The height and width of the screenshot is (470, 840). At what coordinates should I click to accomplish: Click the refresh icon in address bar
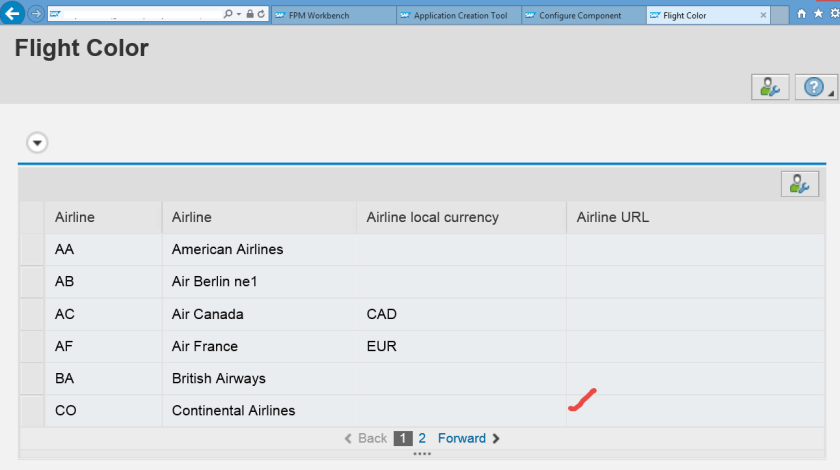pos(262,15)
